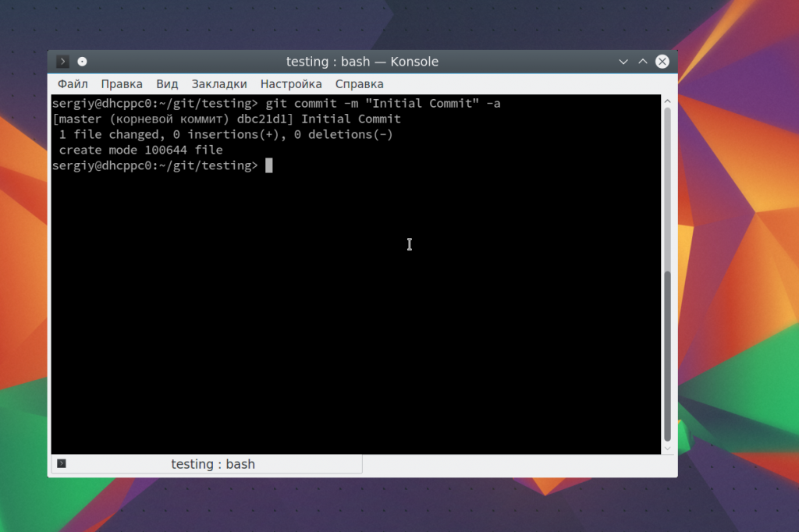Open the Файл menu
The width and height of the screenshot is (799, 532).
point(73,84)
